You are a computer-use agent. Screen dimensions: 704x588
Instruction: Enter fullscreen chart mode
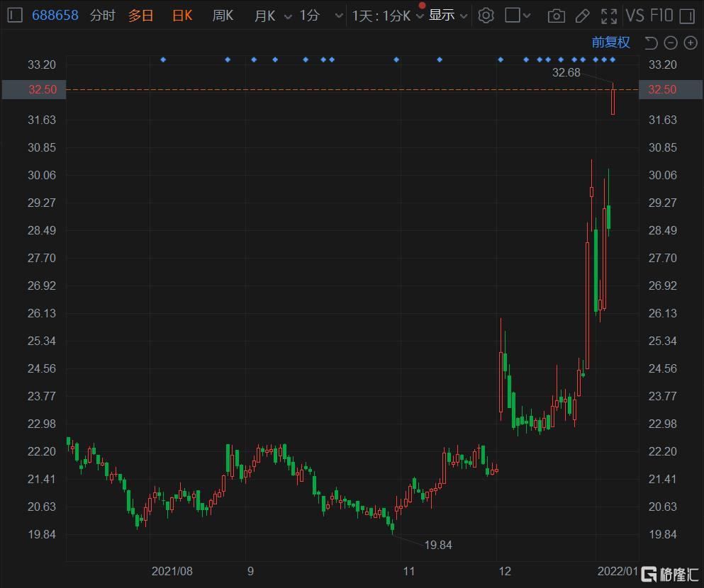coord(608,16)
